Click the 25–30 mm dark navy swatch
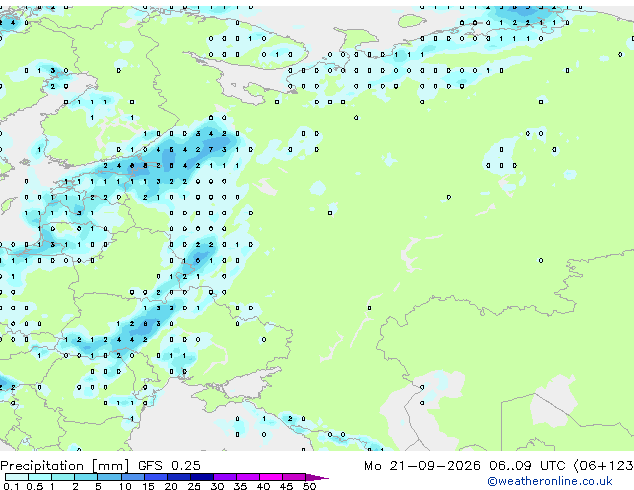Screen dimensions: 634x490 (202, 477)
